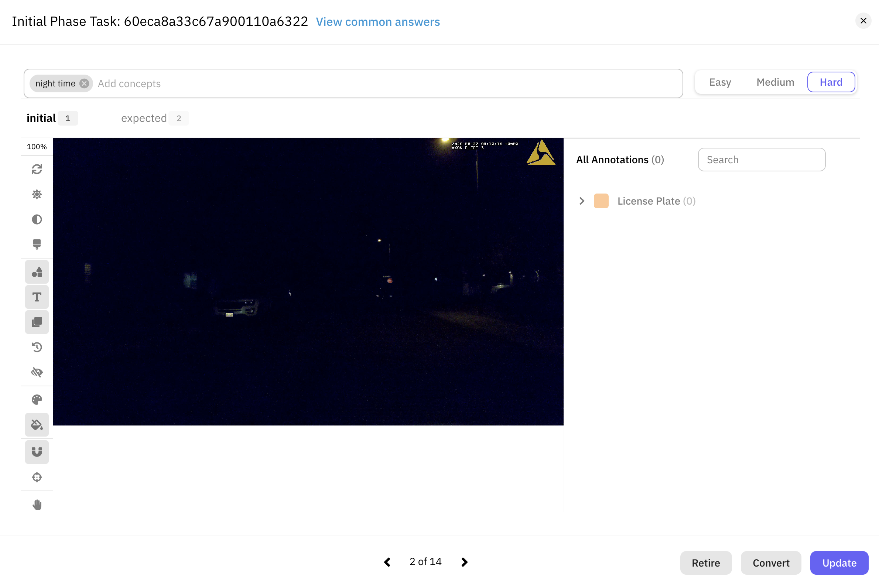Screen dimensions: 879x588
Task: Select the hand pan tool
Action: click(x=37, y=505)
